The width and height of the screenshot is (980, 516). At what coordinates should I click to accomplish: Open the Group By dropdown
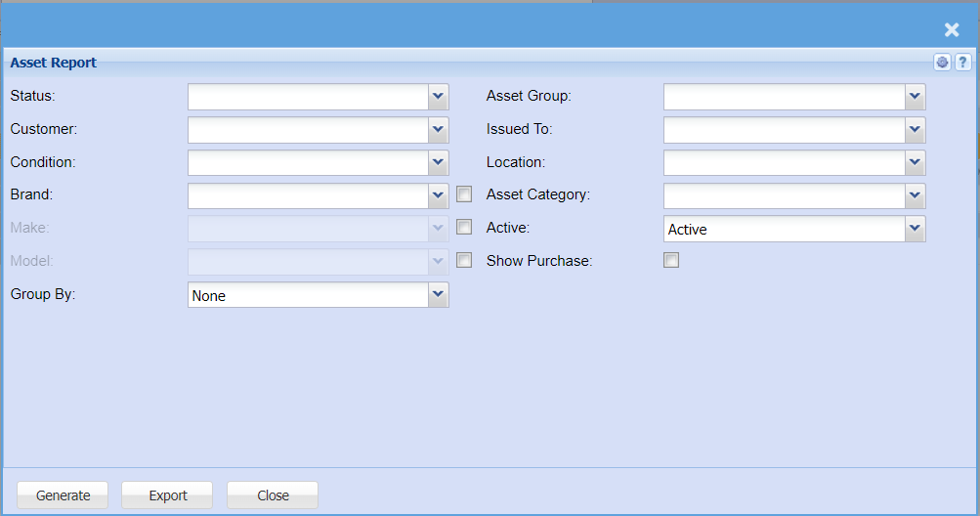(x=438, y=295)
